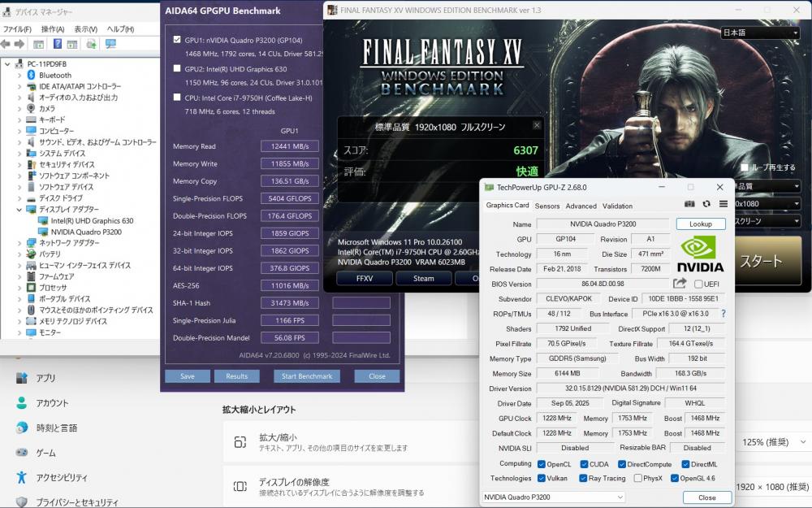Click the battery (バッテリ) device icon
Viewport: 812px width, 508px height.
pyautogui.click(x=31, y=254)
